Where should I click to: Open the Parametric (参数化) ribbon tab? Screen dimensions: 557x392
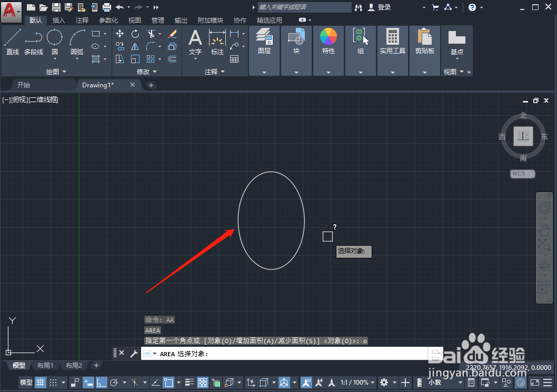click(x=108, y=20)
